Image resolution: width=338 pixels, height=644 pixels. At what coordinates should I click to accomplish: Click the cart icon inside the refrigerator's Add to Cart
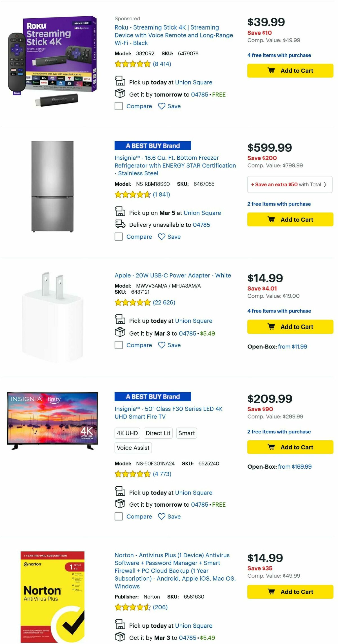tap(271, 220)
